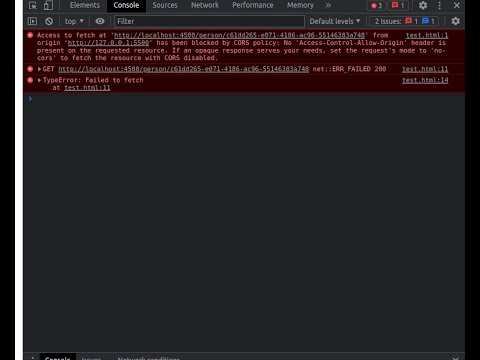Open the GET request URL link
The height and width of the screenshot is (360, 480).
pyautogui.click(x=184, y=69)
